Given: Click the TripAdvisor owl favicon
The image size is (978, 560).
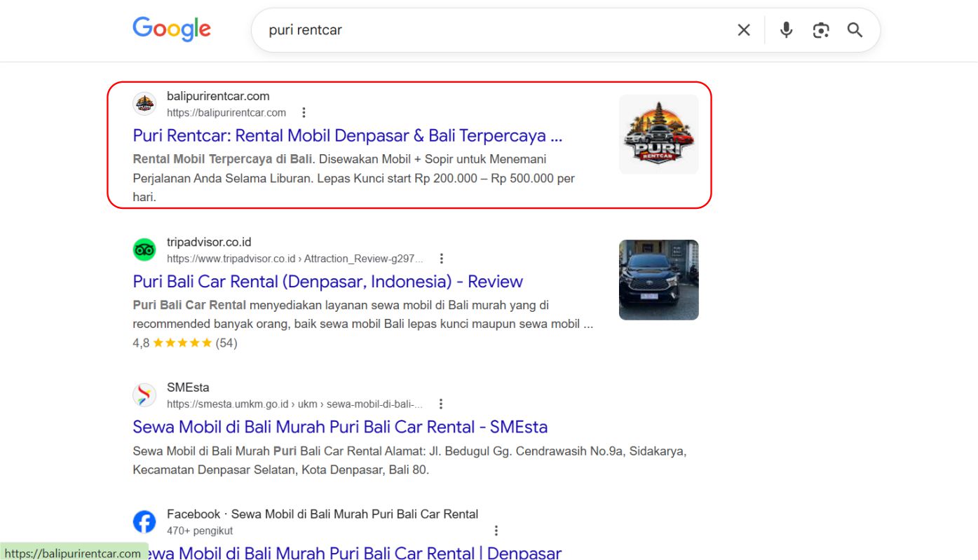Looking at the screenshot, I should point(144,249).
